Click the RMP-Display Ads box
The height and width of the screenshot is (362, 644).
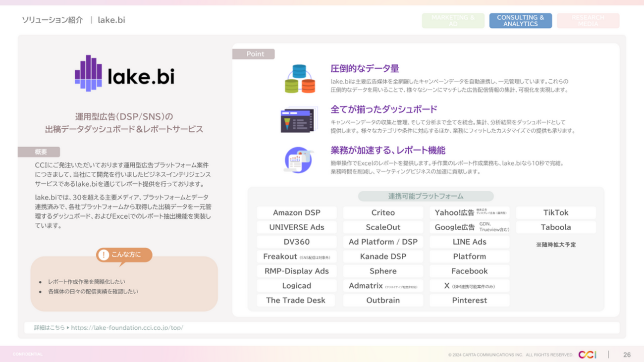tap(297, 271)
